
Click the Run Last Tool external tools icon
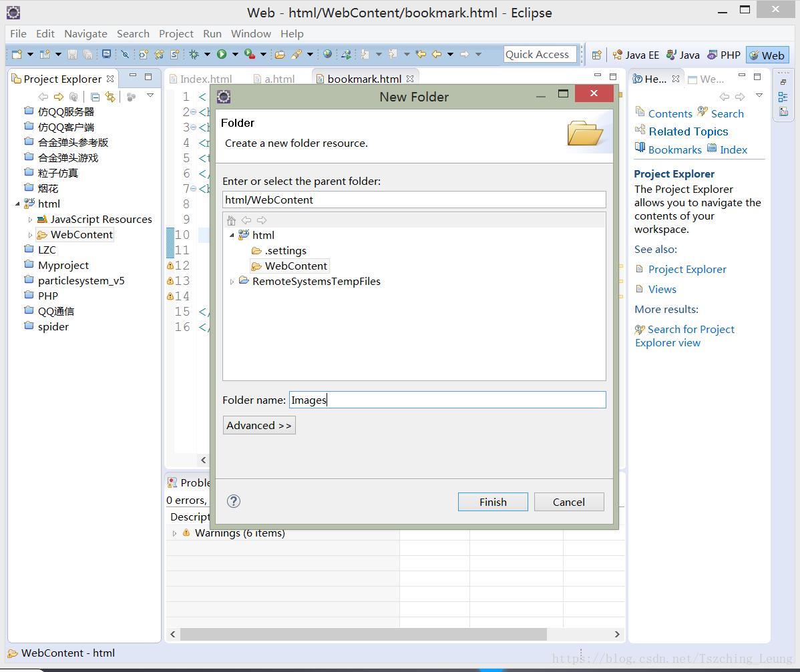point(250,54)
